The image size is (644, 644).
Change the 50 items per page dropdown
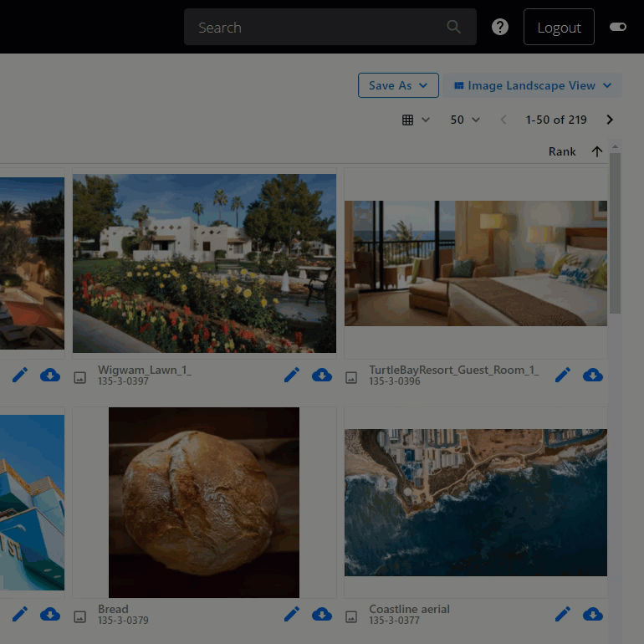click(x=465, y=120)
